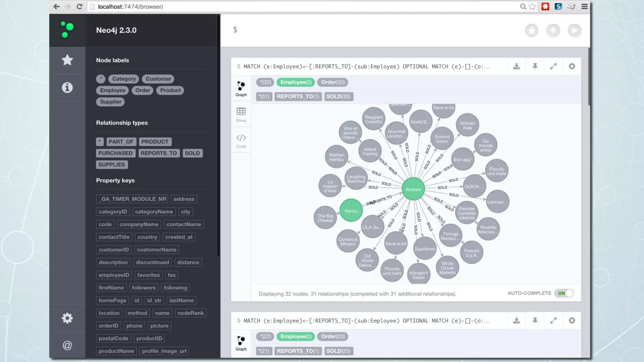Click the @ about sidebar icon

point(67,345)
